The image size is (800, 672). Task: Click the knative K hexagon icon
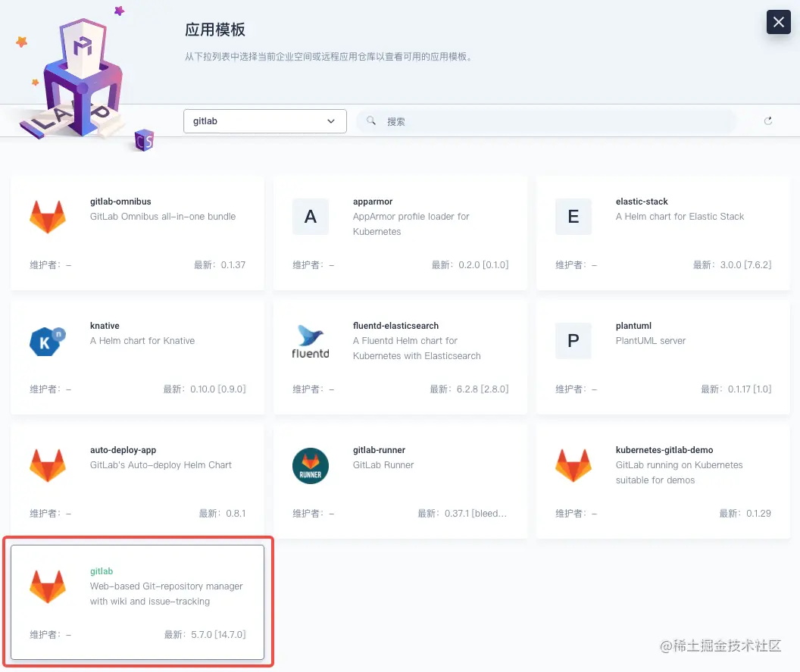[48, 341]
